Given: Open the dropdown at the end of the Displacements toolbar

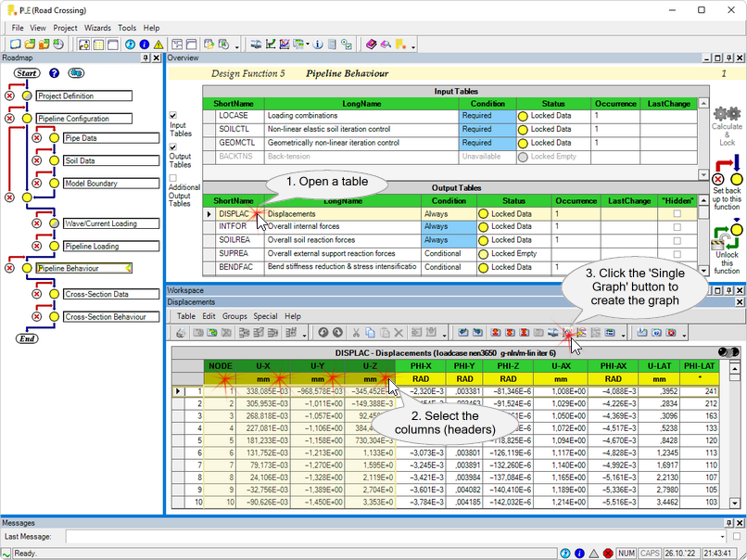Looking at the screenshot, I should coord(624,336).
